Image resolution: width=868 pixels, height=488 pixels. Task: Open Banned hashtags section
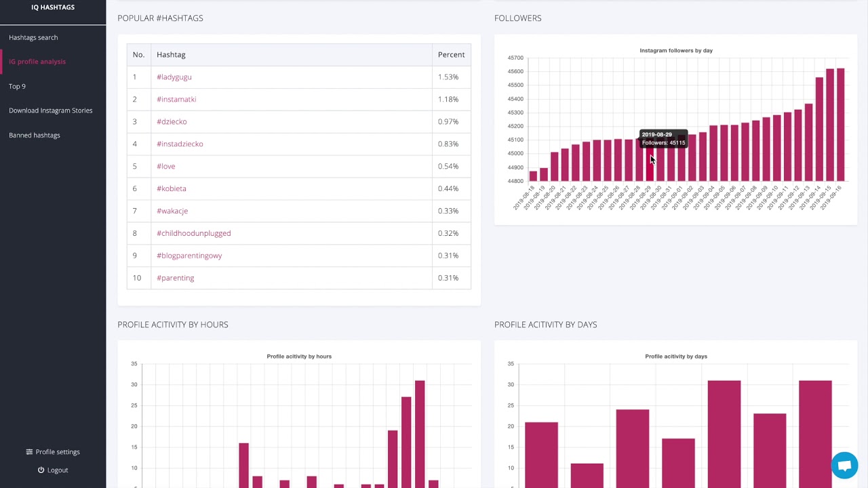(x=35, y=135)
